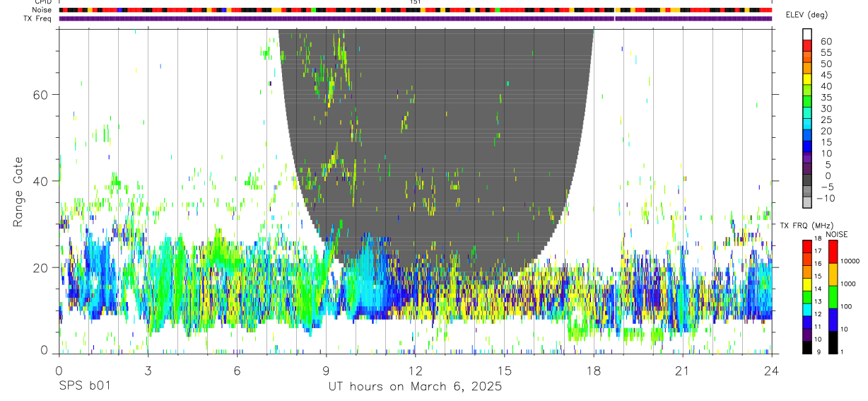Click the red swatch in TX FRQ legend
Screen dimensions: 868x401
click(x=807, y=247)
